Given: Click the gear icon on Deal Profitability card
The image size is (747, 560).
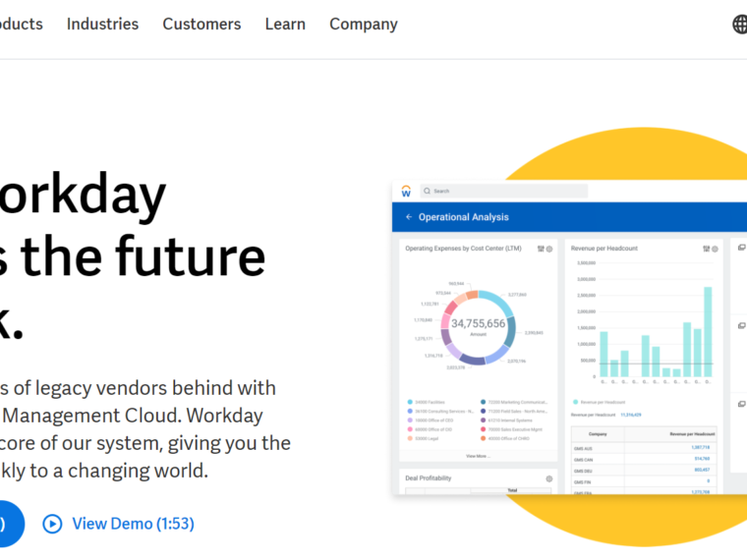Looking at the screenshot, I should coord(548,478).
